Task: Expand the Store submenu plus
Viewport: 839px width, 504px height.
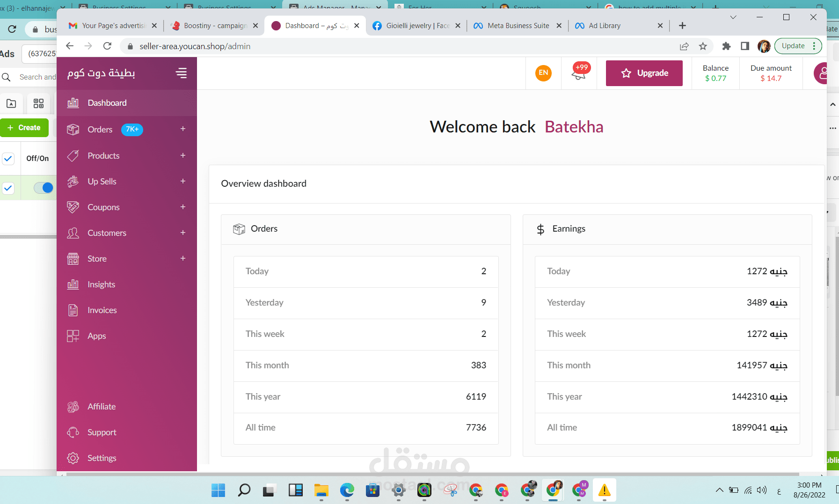Action: (x=183, y=258)
